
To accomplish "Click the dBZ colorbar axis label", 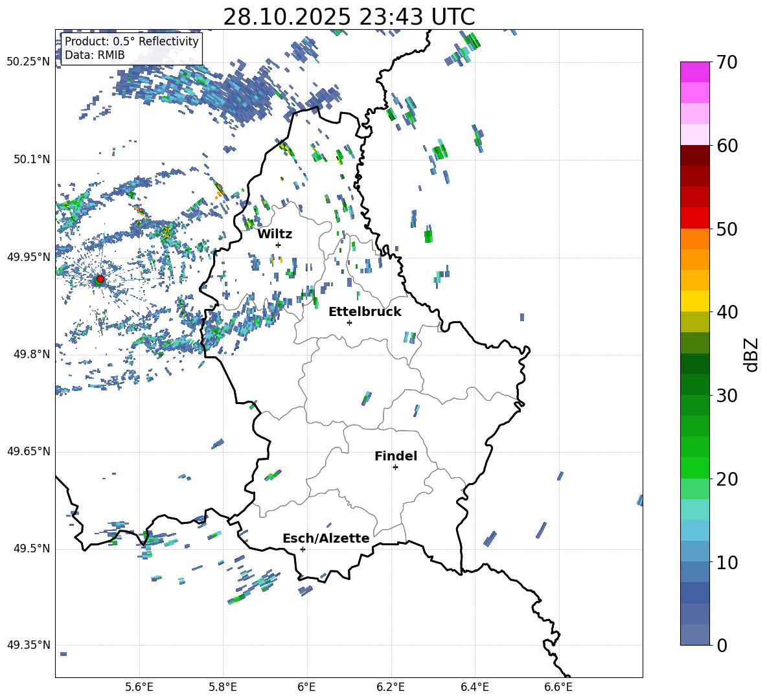I will [x=751, y=354].
